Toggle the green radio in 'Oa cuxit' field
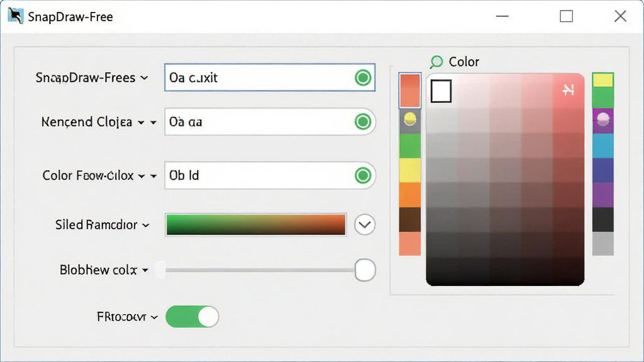Viewport: 644px width, 362px height. 363,77
